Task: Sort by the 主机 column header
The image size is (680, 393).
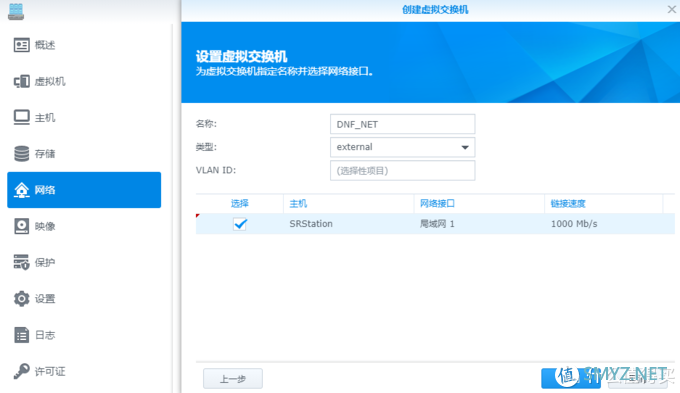Action: pyautogui.click(x=349, y=203)
